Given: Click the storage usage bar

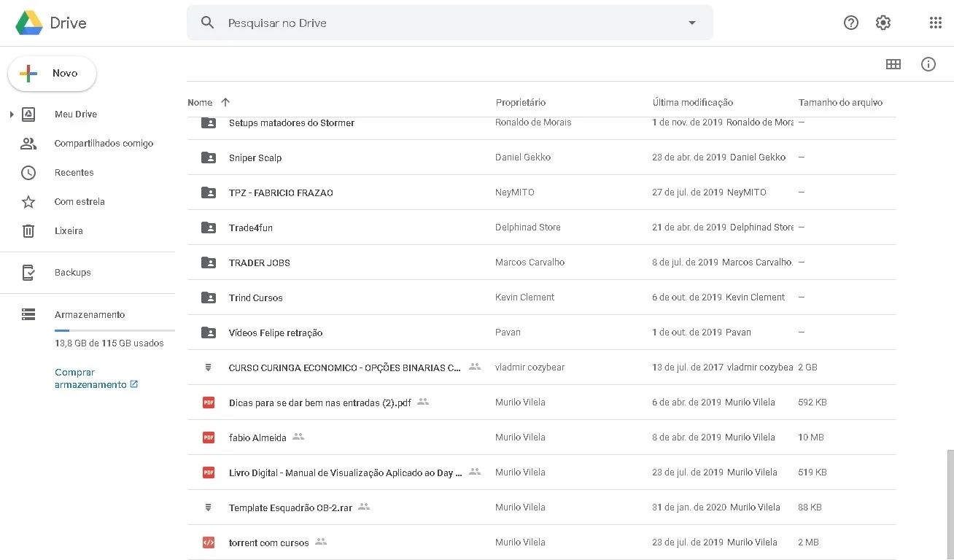Looking at the screenshot, I should click(x=115, y=331).
